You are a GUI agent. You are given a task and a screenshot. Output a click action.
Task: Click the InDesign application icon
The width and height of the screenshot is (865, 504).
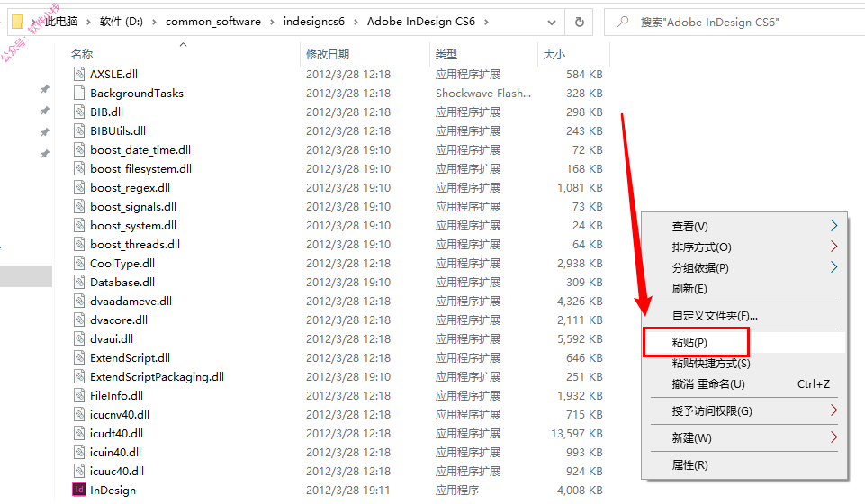click(79, 490)
